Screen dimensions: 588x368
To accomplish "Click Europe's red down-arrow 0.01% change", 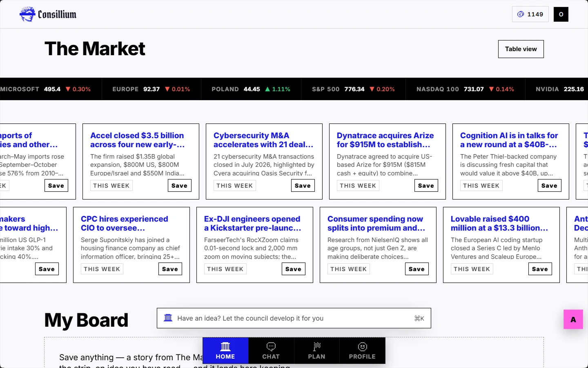I will 177,89.
